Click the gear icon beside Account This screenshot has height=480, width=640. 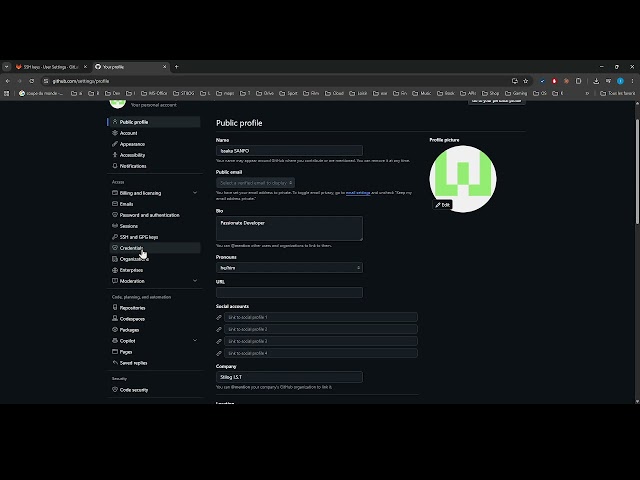pos(115,133)
